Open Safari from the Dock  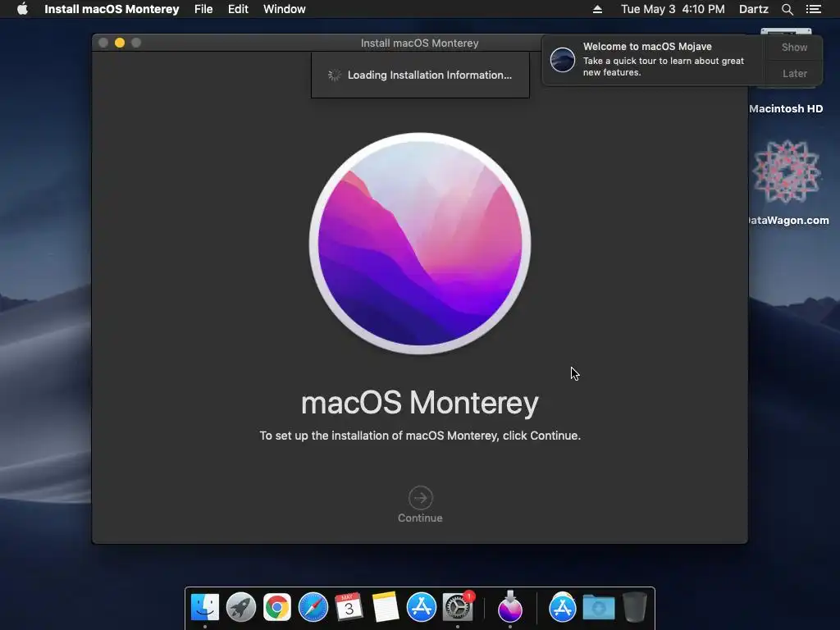coord(313,608)
